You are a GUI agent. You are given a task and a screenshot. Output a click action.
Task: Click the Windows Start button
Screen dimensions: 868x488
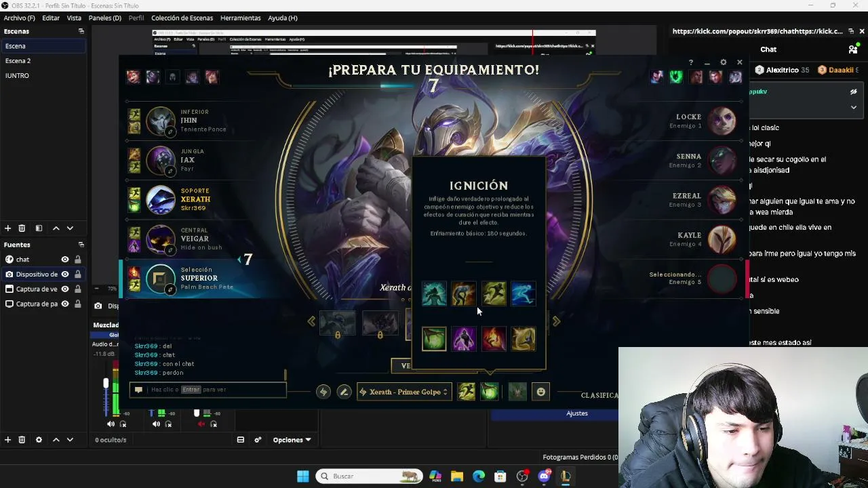(303, 476)
